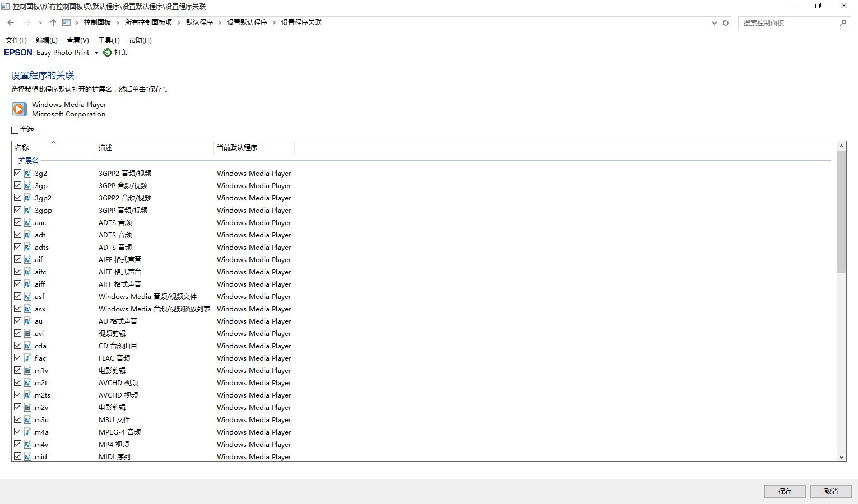The image size is (858, 504).
Task: Expand chevron after 默认程序 breadcrumb
Action: [220, 22]
